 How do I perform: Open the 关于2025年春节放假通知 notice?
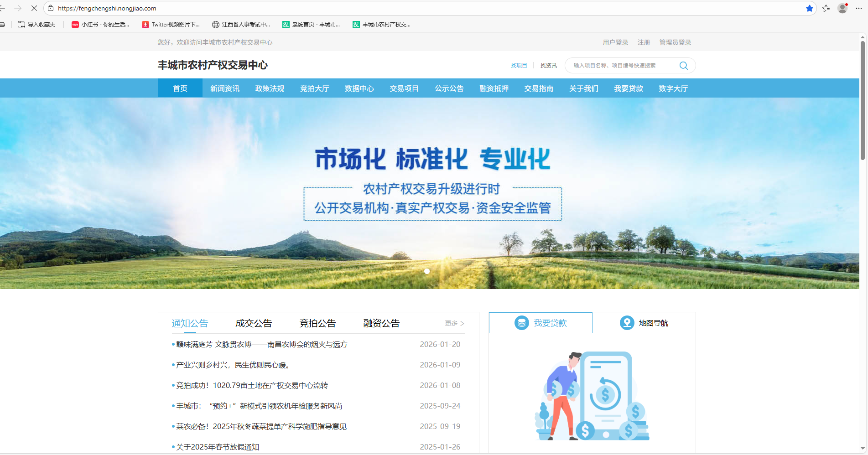pyautogui.click(x=218, y=447)
